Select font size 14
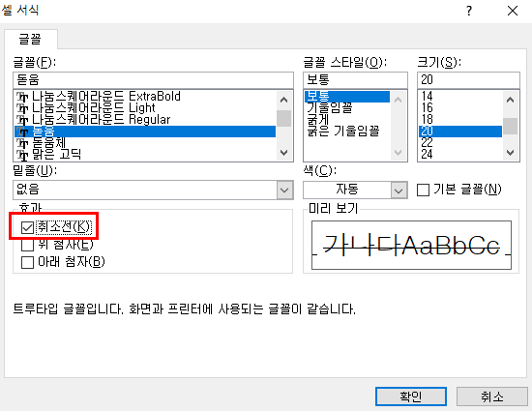532x411 pixels. tap(460, 97)
